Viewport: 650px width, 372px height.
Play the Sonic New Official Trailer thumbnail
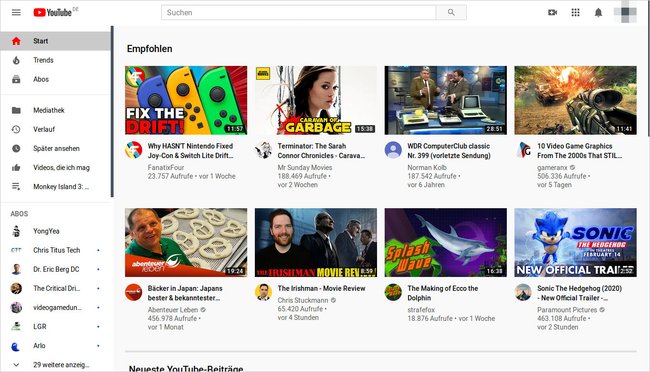point(575,243)
